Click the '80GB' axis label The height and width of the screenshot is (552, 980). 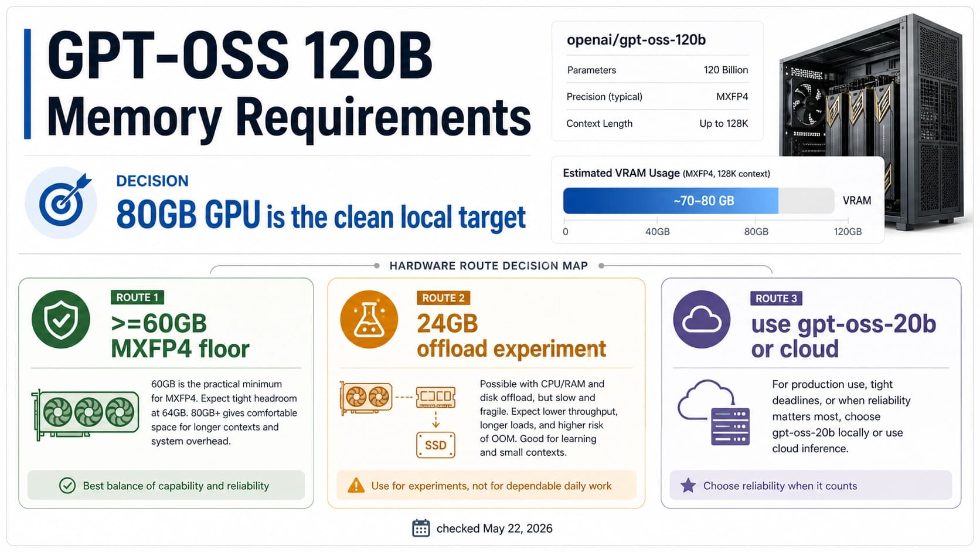(x=756, y=232)
